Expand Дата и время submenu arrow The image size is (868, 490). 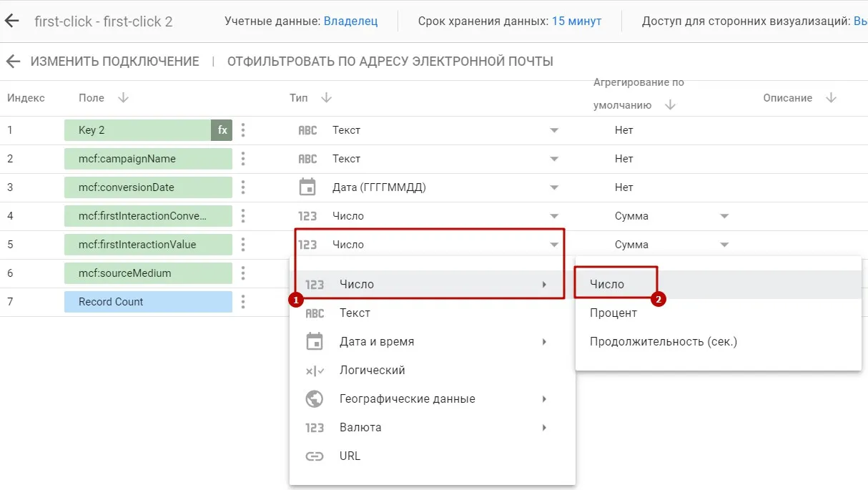(x=544, y=342)
